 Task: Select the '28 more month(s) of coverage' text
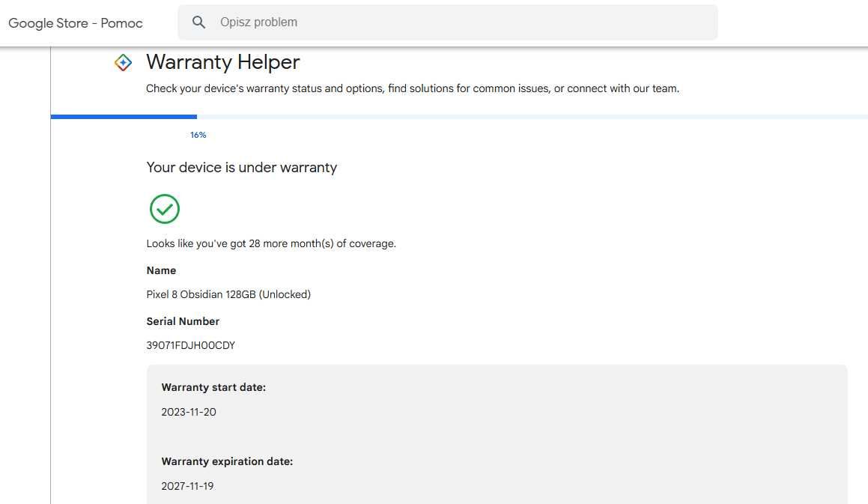pos(322,243)
